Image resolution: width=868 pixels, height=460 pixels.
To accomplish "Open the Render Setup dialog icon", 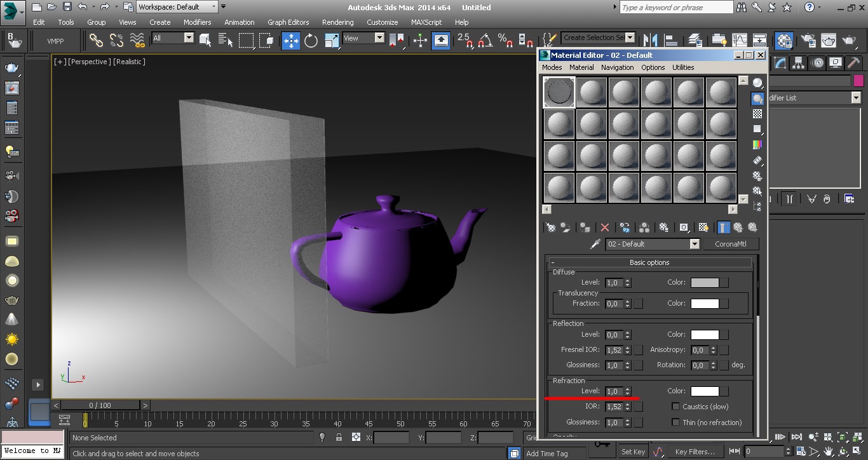I will 810,41.
